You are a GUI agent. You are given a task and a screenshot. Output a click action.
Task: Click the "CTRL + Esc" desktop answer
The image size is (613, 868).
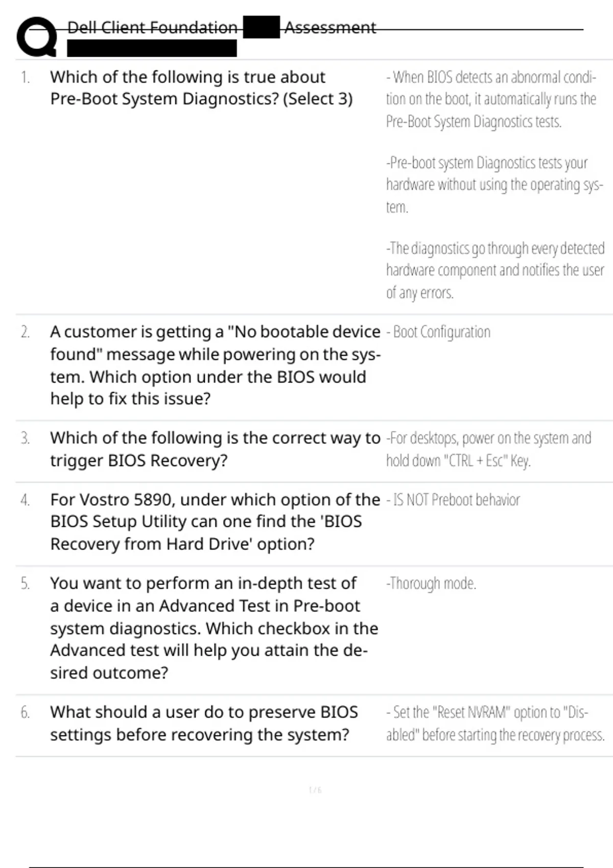pos(488,449)
